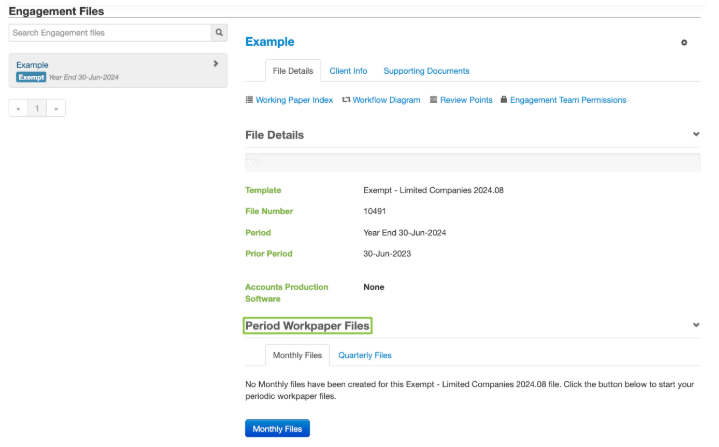Click the Exempt badge on the Example file
Viewport: 719px width, 447px height.
pos(31,77)
